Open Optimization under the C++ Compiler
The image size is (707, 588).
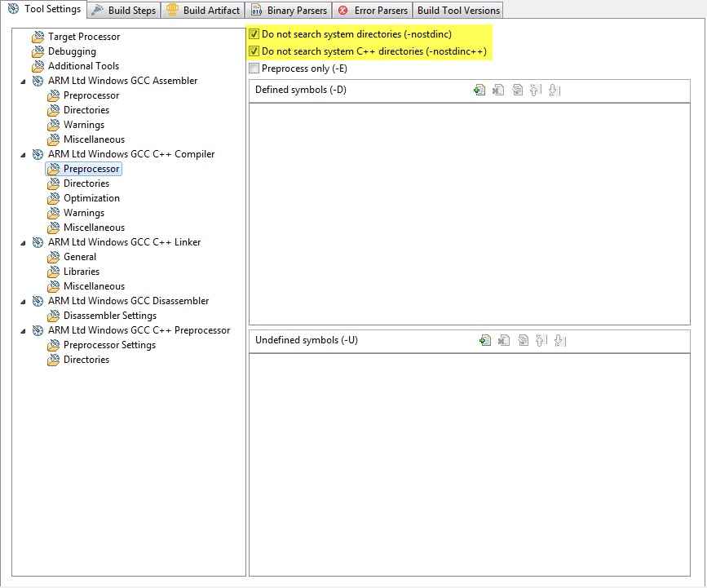91,198
